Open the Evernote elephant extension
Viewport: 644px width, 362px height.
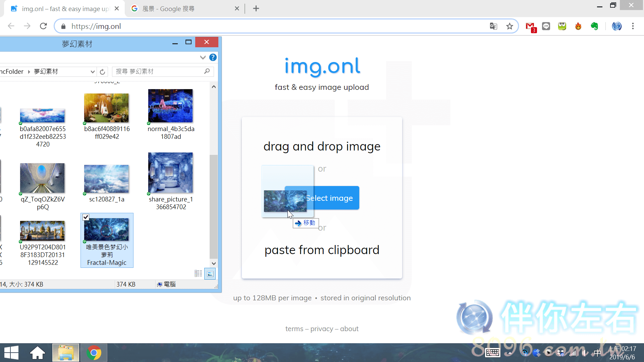click(x=595, y=26)
